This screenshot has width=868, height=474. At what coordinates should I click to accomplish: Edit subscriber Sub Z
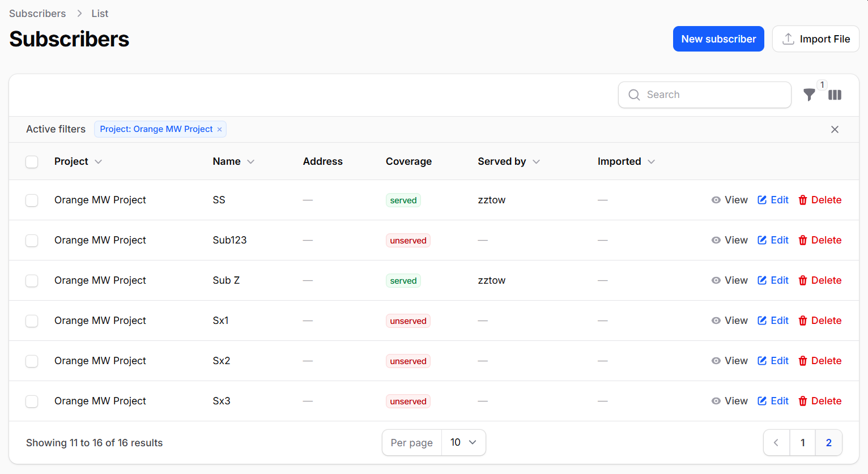[773, 280]
